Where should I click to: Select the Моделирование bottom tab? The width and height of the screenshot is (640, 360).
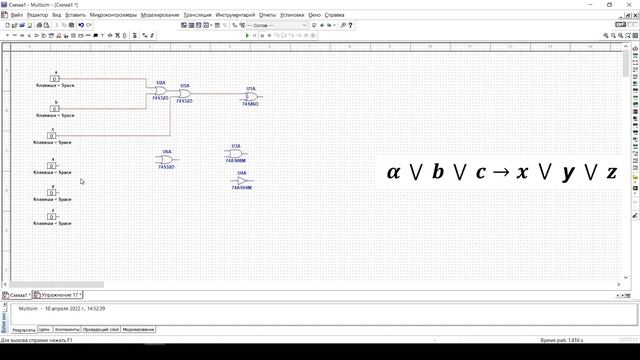[x=138, y=329]
